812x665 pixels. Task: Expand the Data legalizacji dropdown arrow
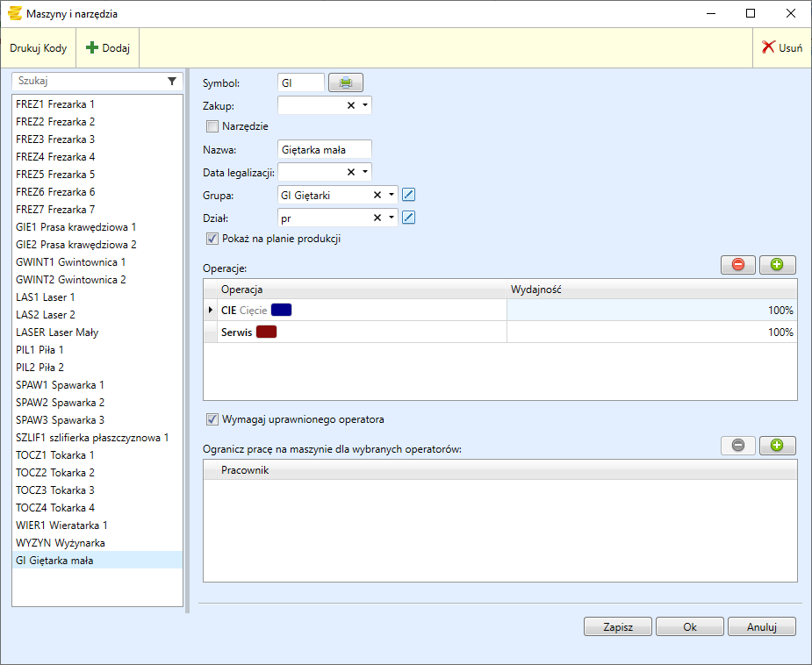tap(364, 172)
